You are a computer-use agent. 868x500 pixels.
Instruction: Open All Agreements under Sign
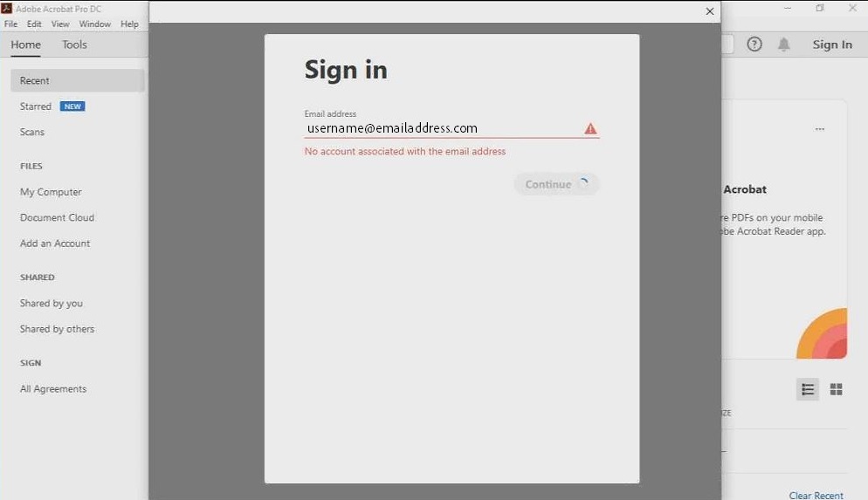(x=53, y=389)
